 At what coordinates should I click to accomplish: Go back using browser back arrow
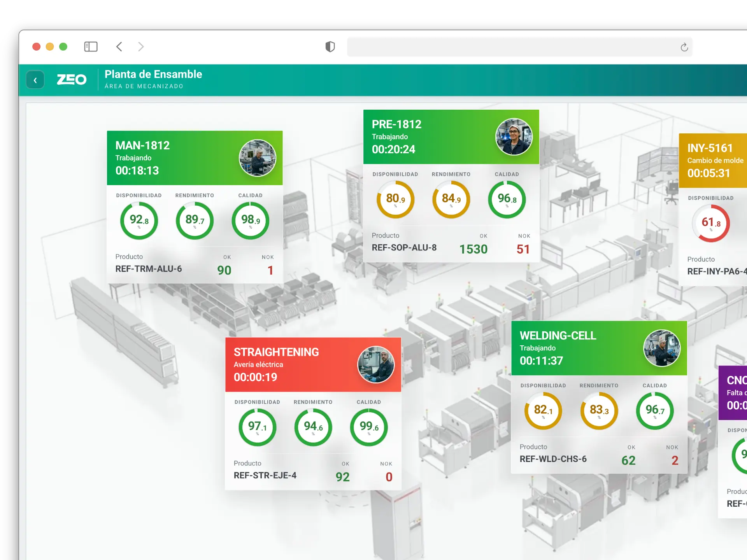(119, 47)
